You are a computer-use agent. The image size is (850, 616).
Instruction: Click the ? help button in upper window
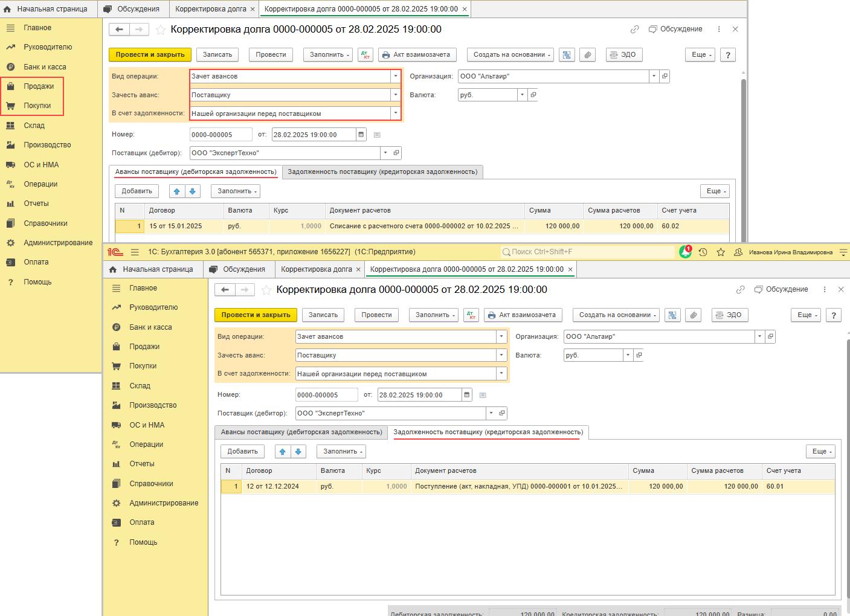point(728,55)
